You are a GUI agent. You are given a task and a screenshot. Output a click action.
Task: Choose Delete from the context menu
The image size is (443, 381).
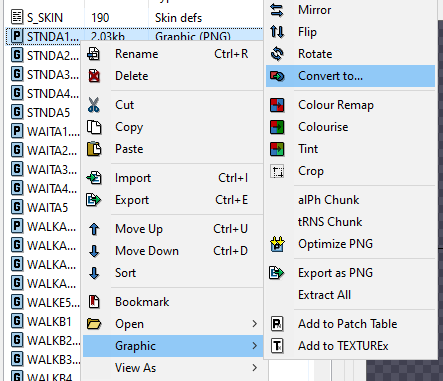point(172,76)
